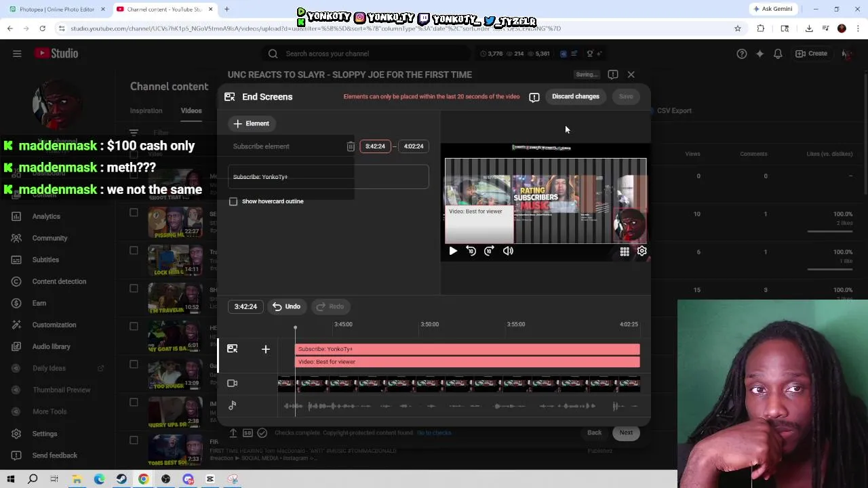868x488 pixels.
Task: Open preview player settings gear
Action: click(642, 251)
